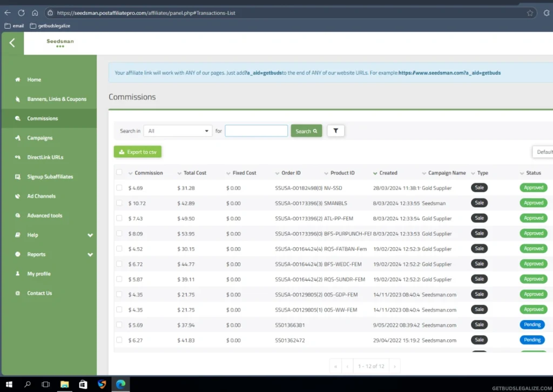Check the row with commission $ 8.09
553x392 pixels.
[119, 233]
